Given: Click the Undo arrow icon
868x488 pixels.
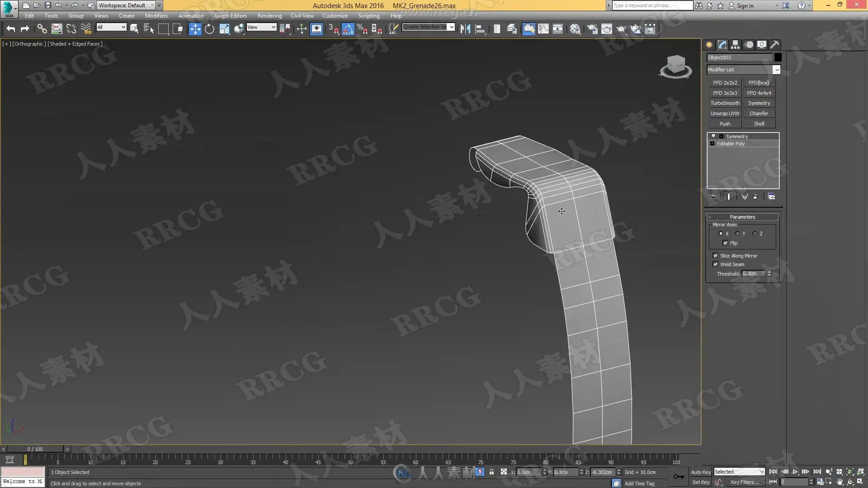Looking at the screenshot, I should coord(11,29).
